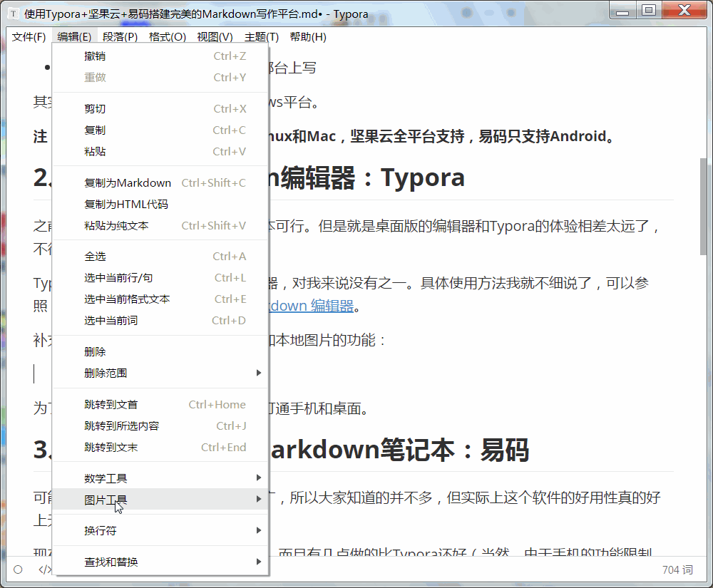Choose 粘贴为纯文本
Image resolution: width=713 pixels, height=588 pixels.
coord(160,225)
